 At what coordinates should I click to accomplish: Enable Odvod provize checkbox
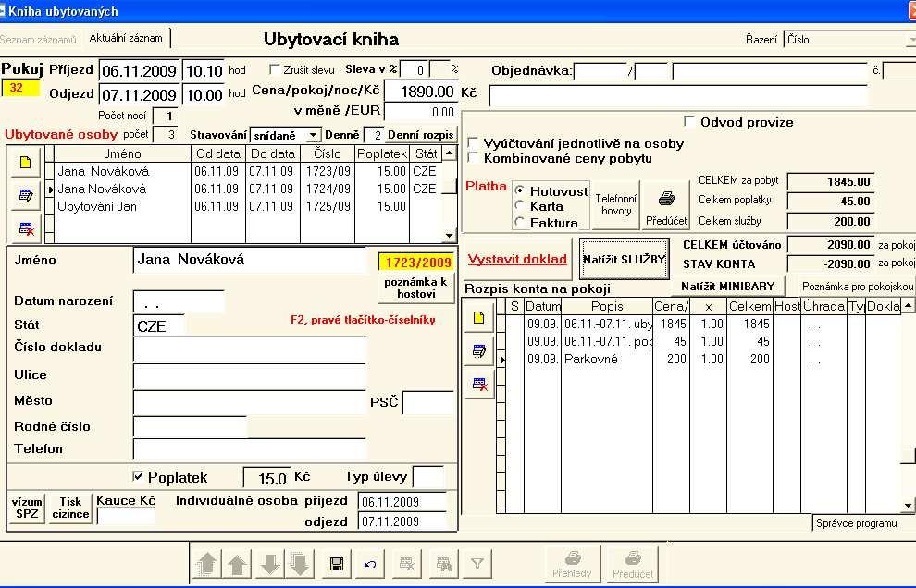(689, 121)
